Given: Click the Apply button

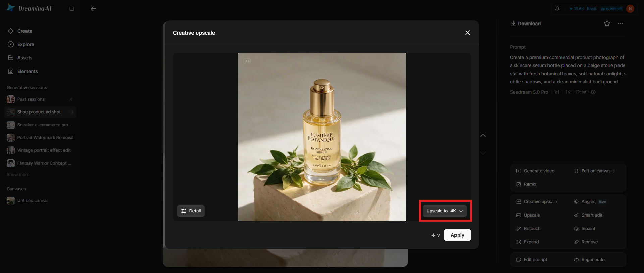Looking at the screenshot, I should click(x=457, y=235).
